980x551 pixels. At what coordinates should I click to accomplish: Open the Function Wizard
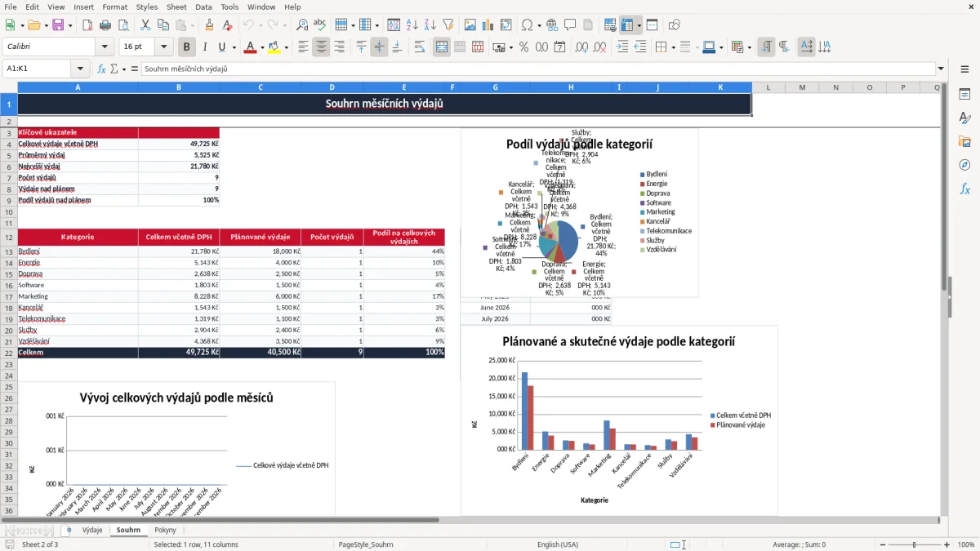click(102, 69)
